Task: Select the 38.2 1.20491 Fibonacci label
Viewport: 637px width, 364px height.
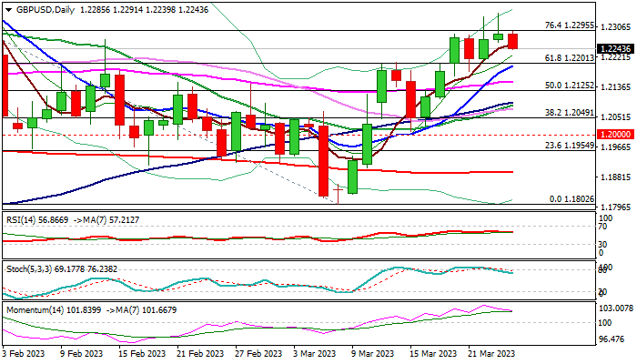Action: click(570, 113)
